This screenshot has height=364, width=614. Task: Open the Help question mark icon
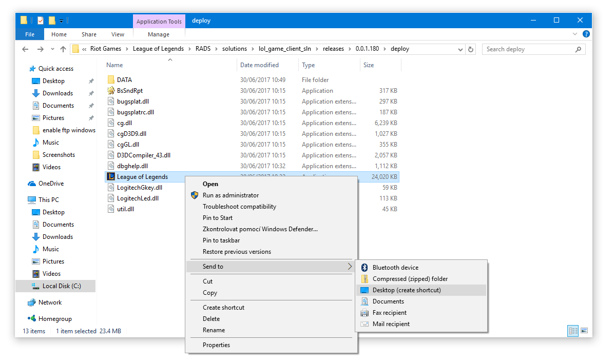586,34
